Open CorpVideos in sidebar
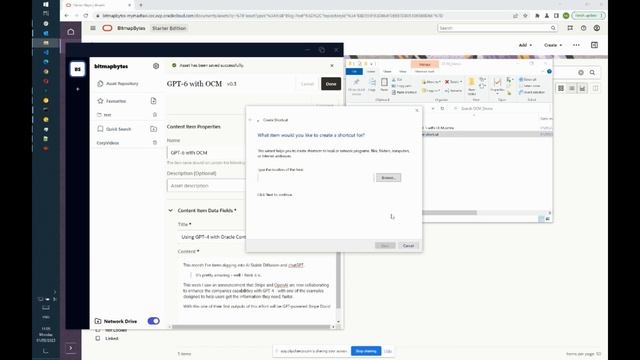The image size is (640, 360). [x=108, y=143]
